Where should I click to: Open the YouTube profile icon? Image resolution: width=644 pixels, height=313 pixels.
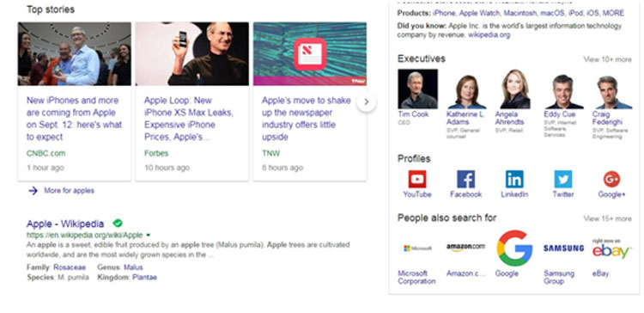click(x=416, y=180)
